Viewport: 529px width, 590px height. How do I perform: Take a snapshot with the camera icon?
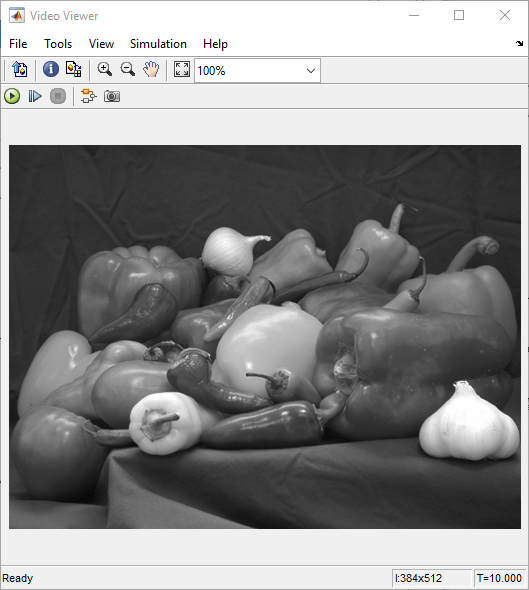click(112, 96)
